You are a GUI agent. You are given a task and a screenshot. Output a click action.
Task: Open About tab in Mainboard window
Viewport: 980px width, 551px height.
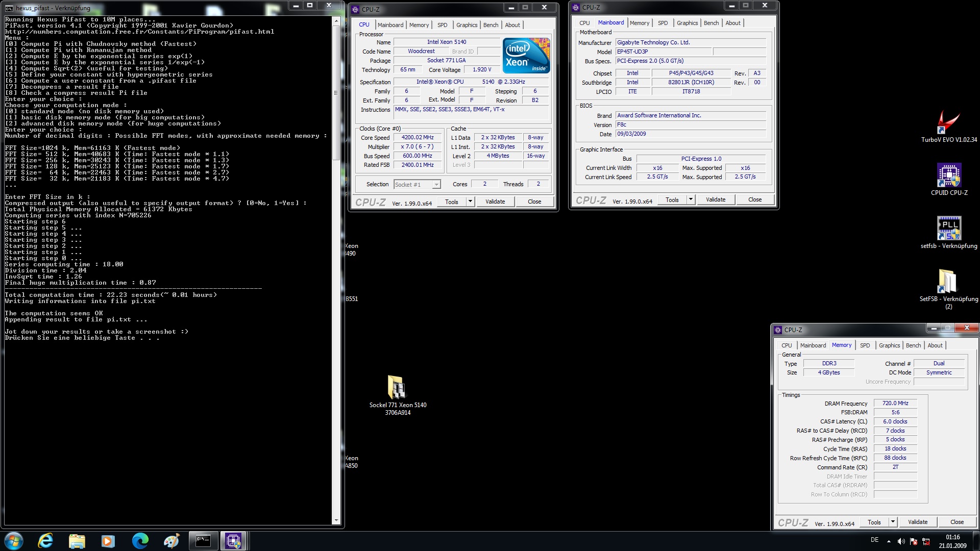click(733, 23)
